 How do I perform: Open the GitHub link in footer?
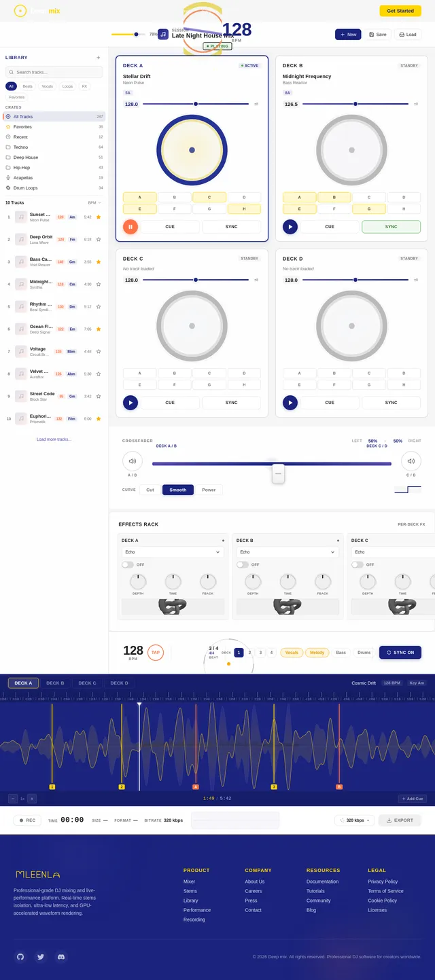[x=20, y=957]
